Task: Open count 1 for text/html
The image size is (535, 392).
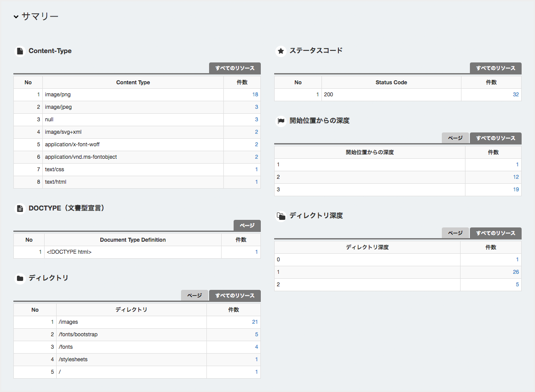Action: point(256,182)
